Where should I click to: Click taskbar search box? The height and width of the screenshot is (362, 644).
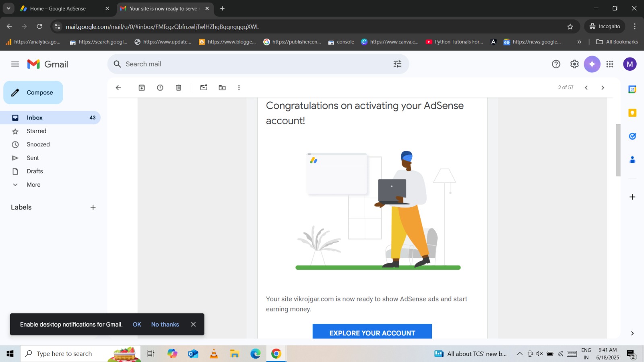pos(80,354)
